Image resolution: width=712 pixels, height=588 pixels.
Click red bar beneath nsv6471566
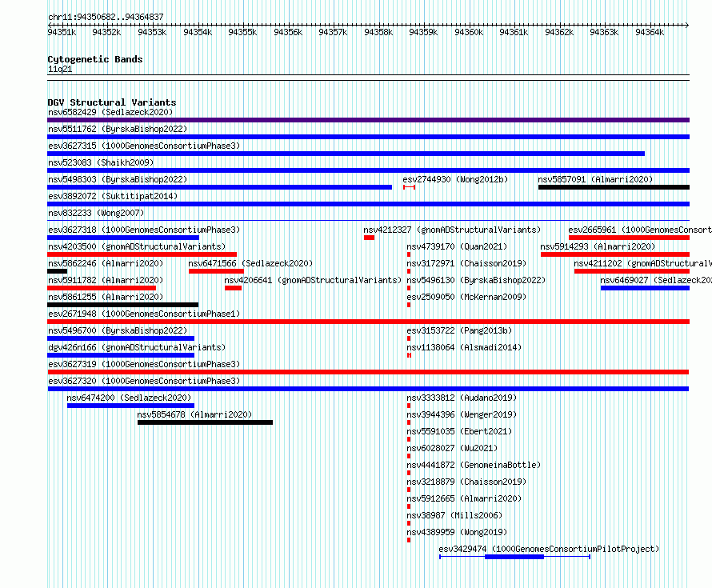pyautogui.click(x=217, y=271)
